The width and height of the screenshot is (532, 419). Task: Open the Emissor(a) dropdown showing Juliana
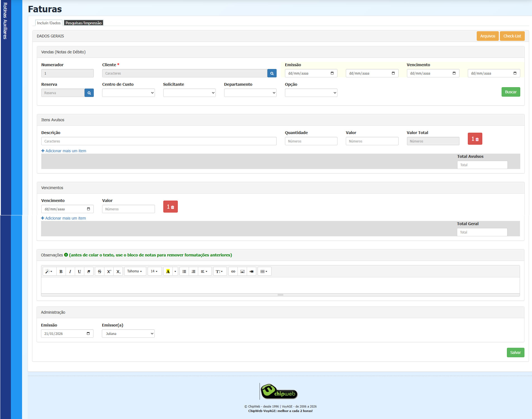[x=128, y=334]
